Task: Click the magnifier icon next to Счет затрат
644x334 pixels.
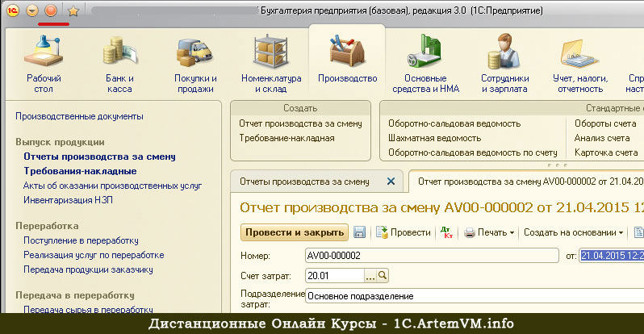Action: [x=383, y=276]
